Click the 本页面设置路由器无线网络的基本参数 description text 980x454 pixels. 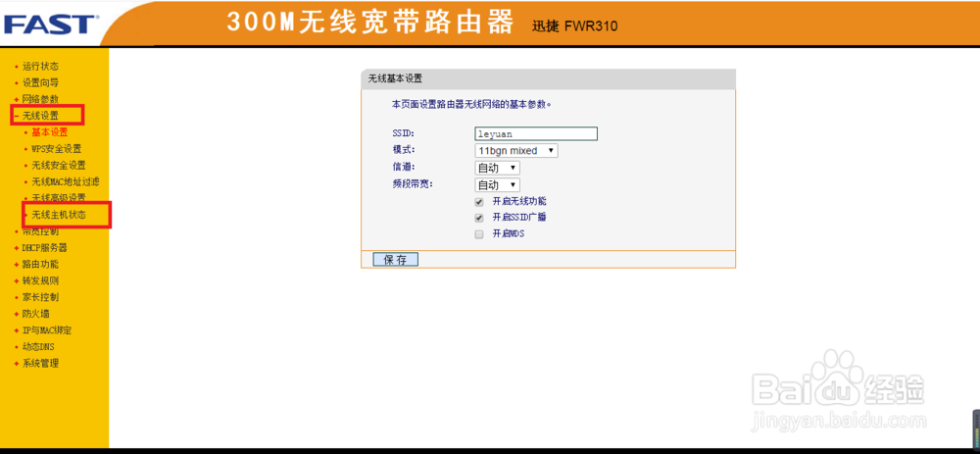(472, 105)
